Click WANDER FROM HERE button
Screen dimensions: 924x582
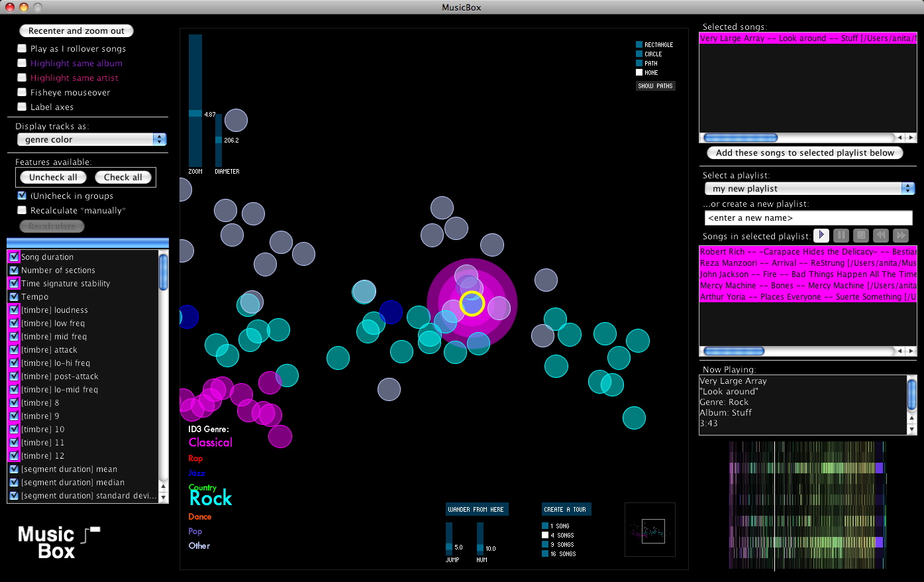pyautogui.click(x=476, y=509)
